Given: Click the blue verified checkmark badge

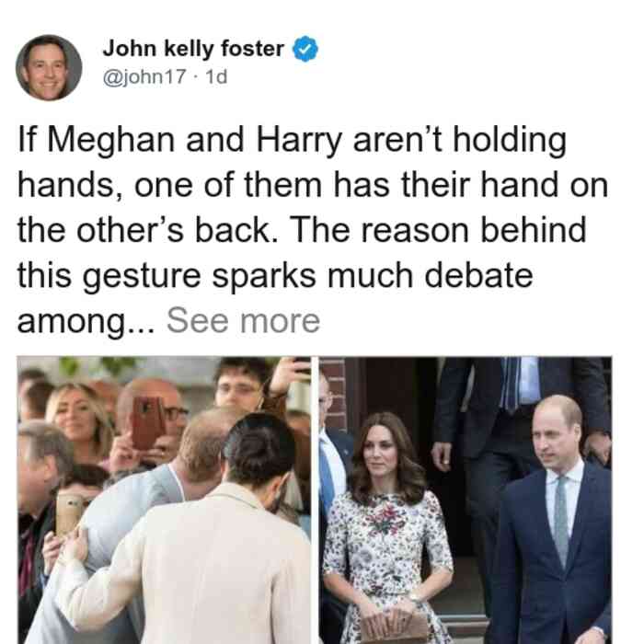Looking at the screenshot, I should 305,49.
